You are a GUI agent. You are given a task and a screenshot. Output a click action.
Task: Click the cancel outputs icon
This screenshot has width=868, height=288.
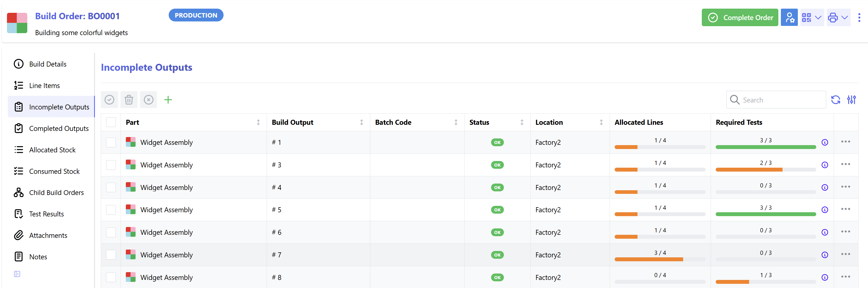[x=149, y=99]
